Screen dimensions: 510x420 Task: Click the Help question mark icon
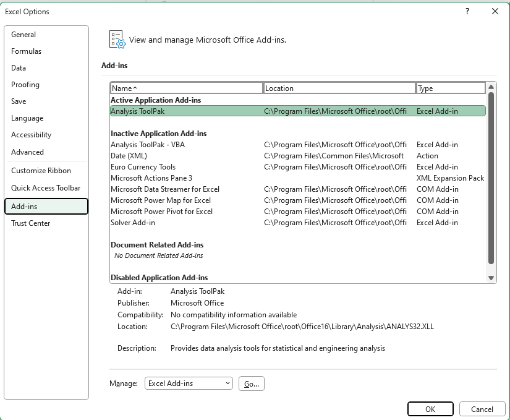[x=467, y=11]
